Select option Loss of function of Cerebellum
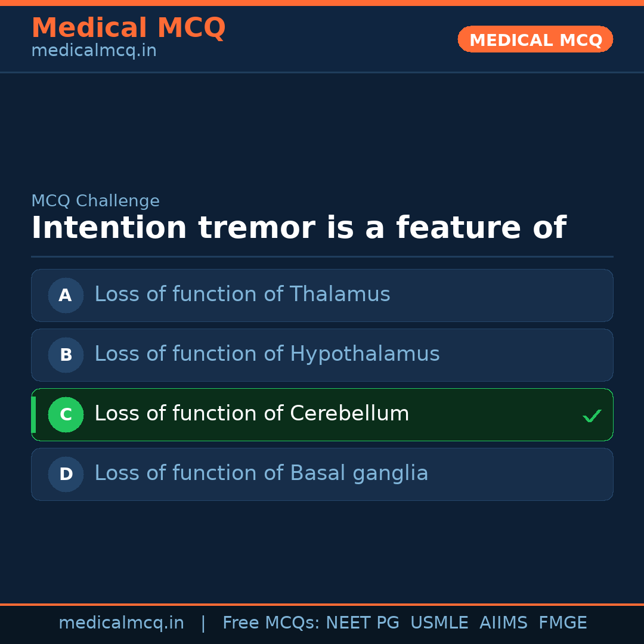Image resolution: width=644 pixels, height=644 pixels. coord(252,414)
